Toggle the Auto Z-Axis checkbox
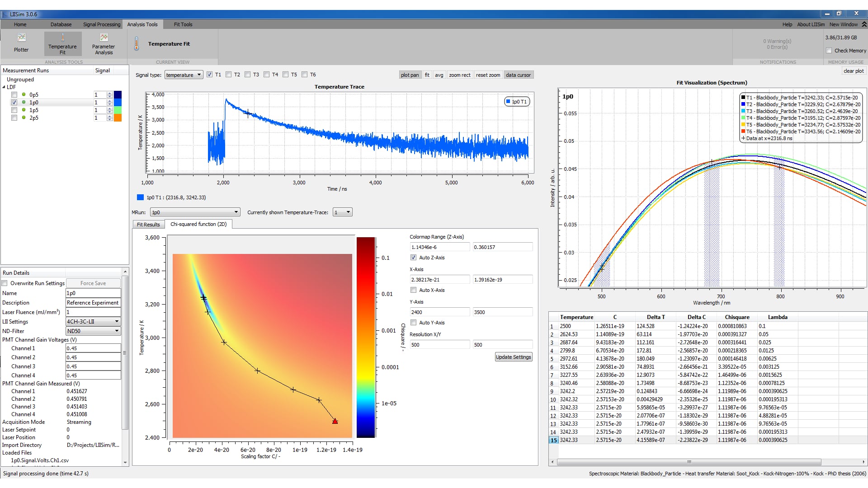The image size is (868, 488). [x=413, y=258]
